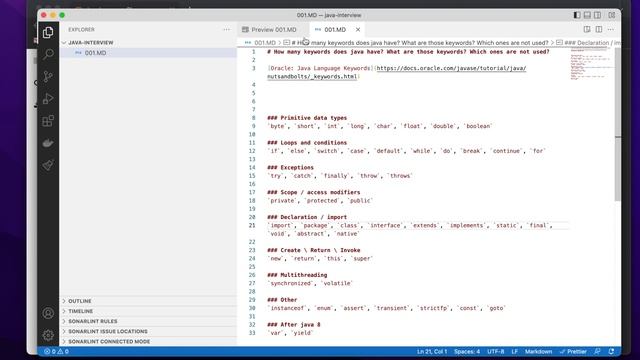
Task: Click the editor vertical scrollbar
Action: [x=618, y=124]
